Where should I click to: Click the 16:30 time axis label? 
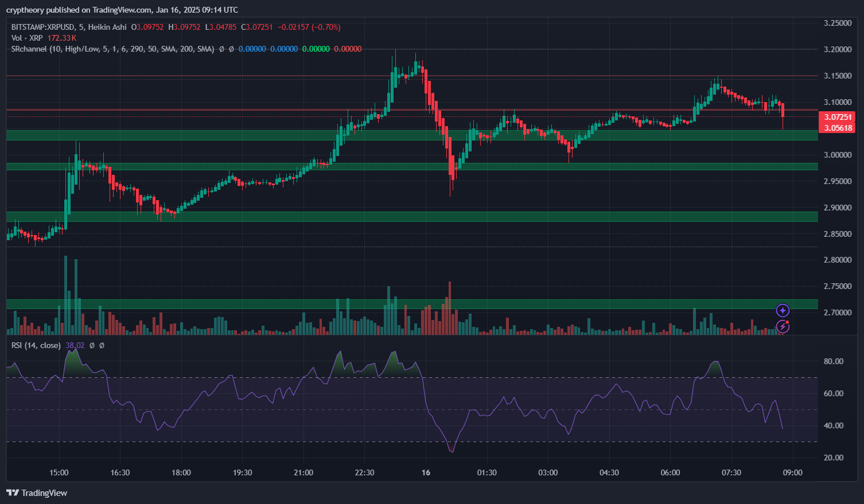pyautogui.click(x=120, y=472)
